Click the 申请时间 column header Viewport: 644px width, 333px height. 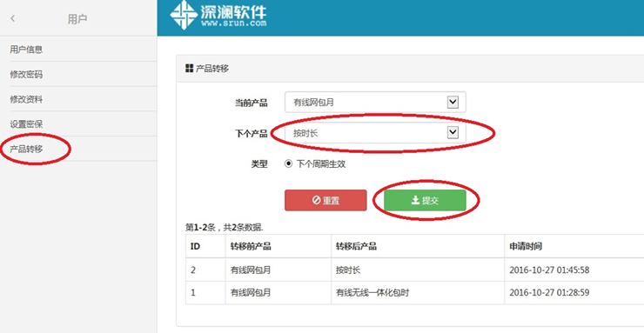[526, 246]
